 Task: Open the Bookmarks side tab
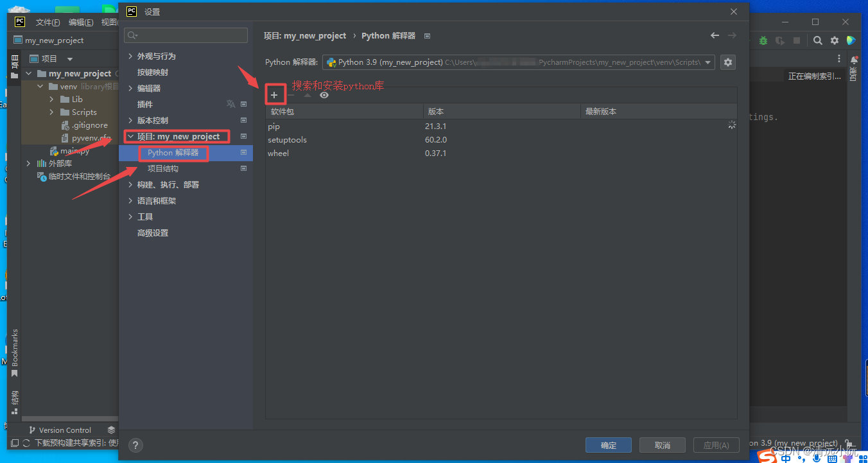(14, 353)
